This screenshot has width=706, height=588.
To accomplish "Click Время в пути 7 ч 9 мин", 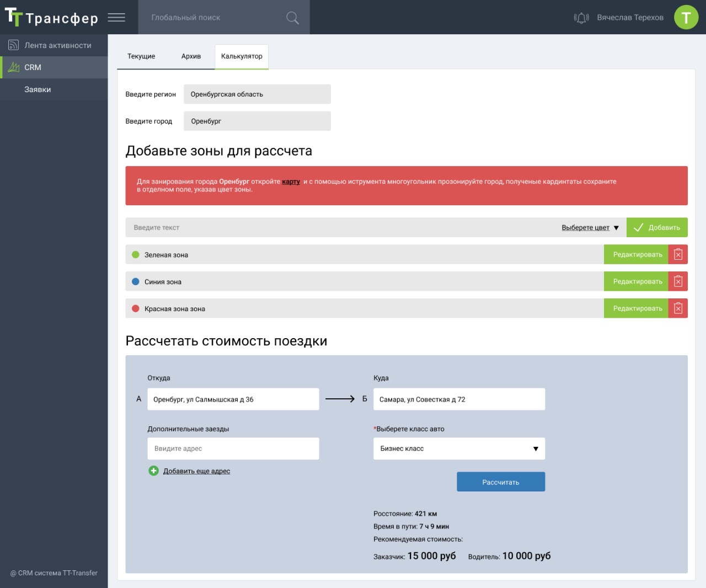I will click(411, 526).
